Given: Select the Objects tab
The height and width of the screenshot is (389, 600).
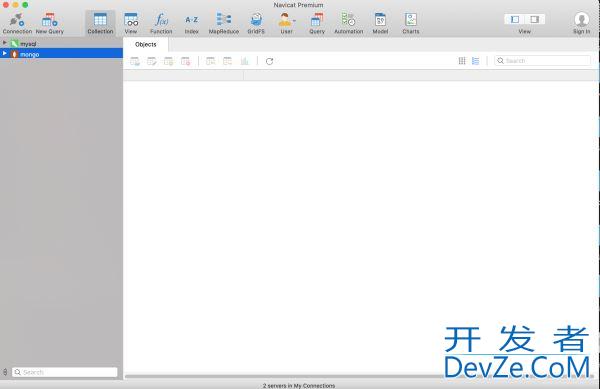Looking at the screenshot, I should (145, 44).
